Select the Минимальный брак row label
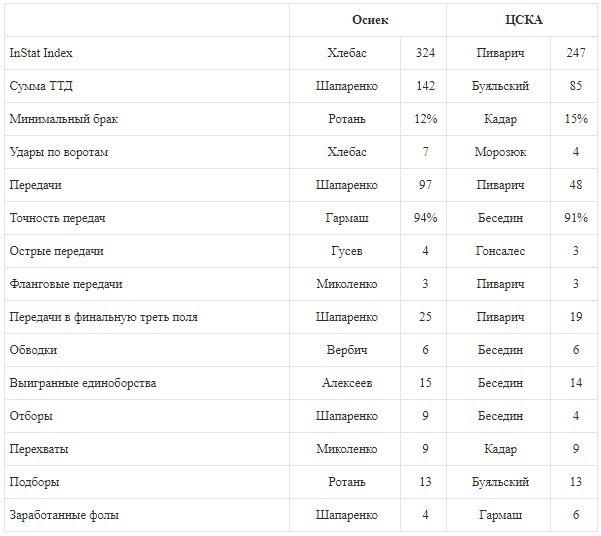The image size is (601, 536). pos(56,119)
